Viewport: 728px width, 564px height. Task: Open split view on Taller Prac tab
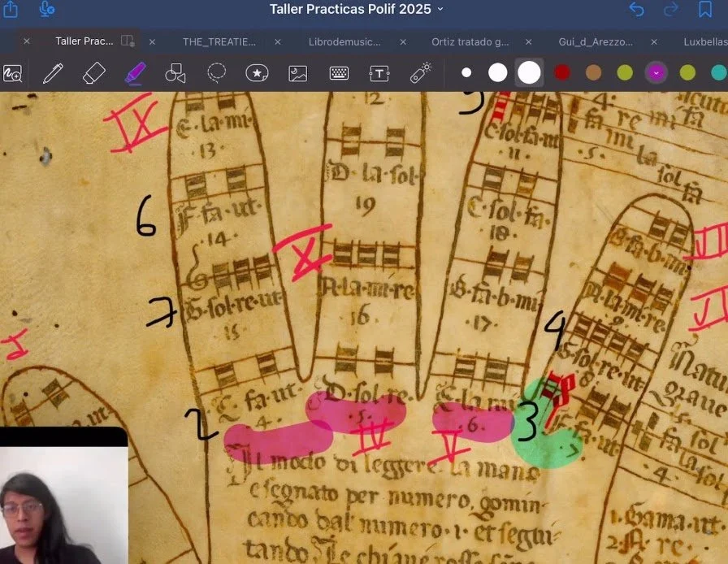click(128, 41)
